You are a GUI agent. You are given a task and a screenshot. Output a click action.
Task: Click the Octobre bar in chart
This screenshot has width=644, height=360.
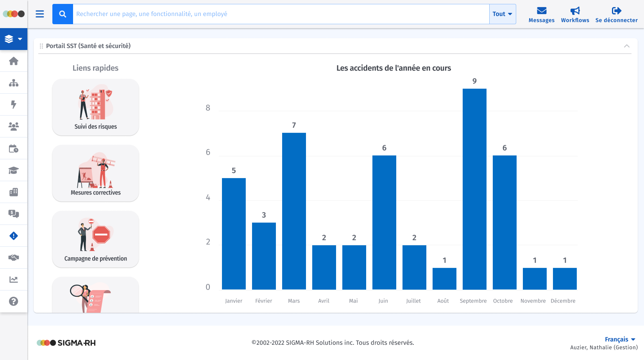pos(504,223)
